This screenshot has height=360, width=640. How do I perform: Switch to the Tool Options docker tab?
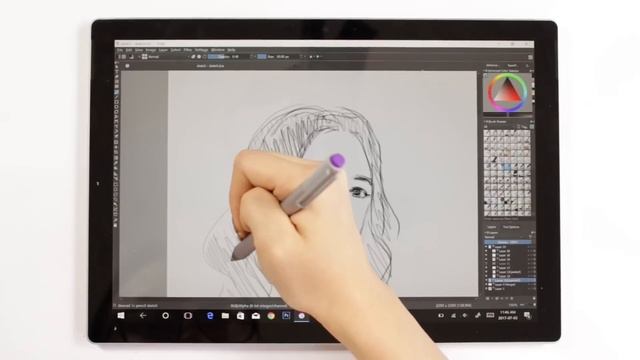click(x=511, y=227)
